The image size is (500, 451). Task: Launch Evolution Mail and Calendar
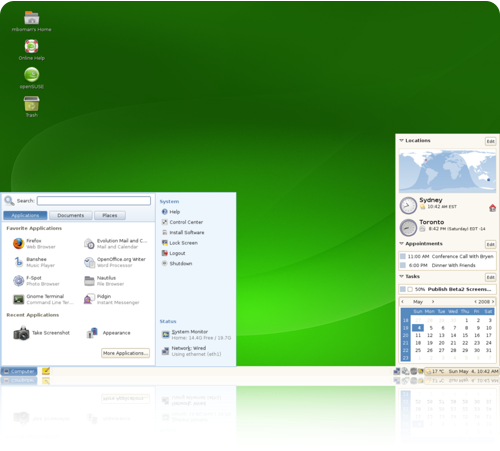coord(115,244)
